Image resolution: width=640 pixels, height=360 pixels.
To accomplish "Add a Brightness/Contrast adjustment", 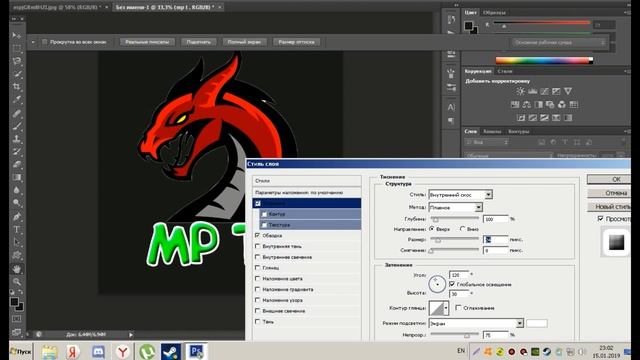I will point(520,91).
